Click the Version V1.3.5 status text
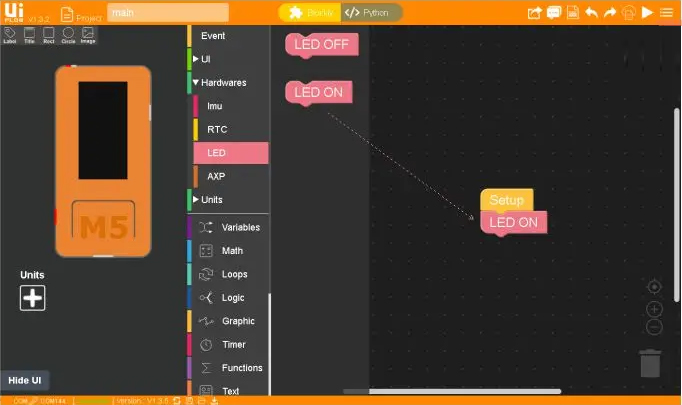Image resolution: width=682 pixels, height=405 pixels. pyautogui.click(x=142, y=401)
